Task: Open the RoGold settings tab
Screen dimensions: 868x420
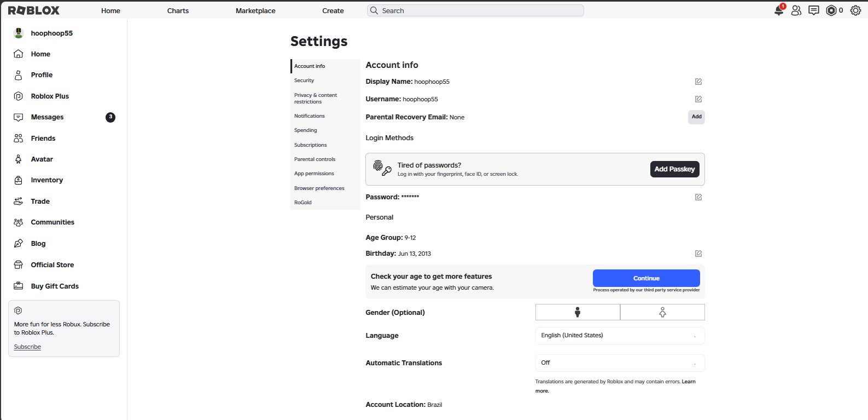Action: point(325,203)
